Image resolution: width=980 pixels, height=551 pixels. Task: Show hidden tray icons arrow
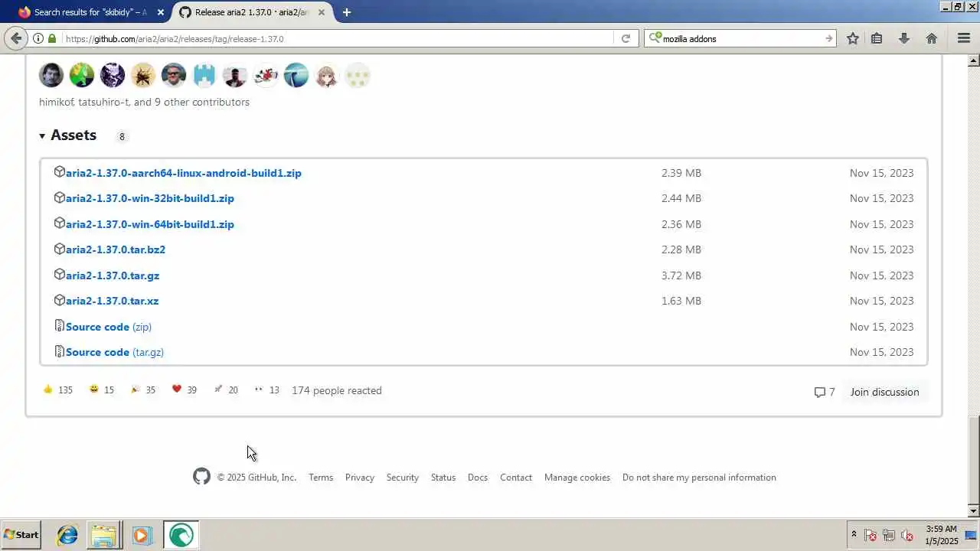pos(854,535)
